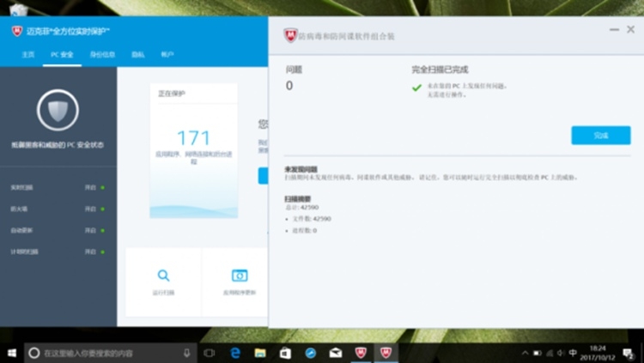Switch input method via the 中 indicator

pos(573,353)
